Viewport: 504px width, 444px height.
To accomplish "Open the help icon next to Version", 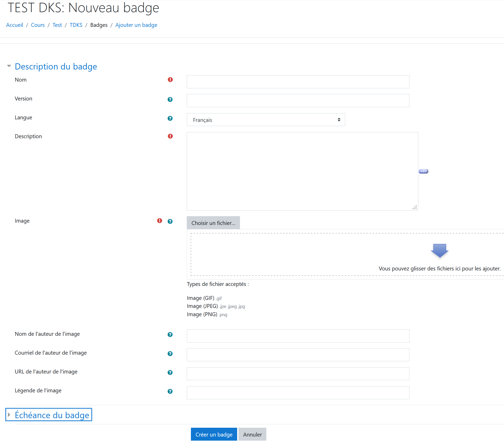I will [170, 99].
